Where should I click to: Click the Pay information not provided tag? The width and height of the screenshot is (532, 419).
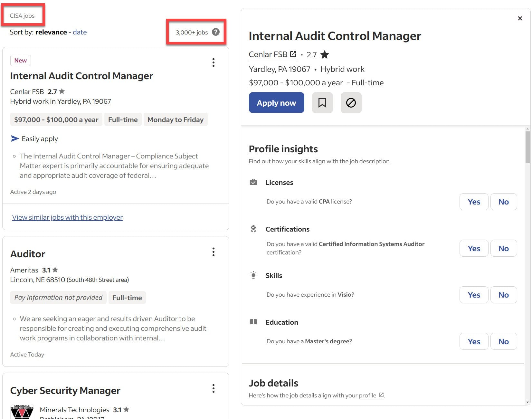coord(58,298)
